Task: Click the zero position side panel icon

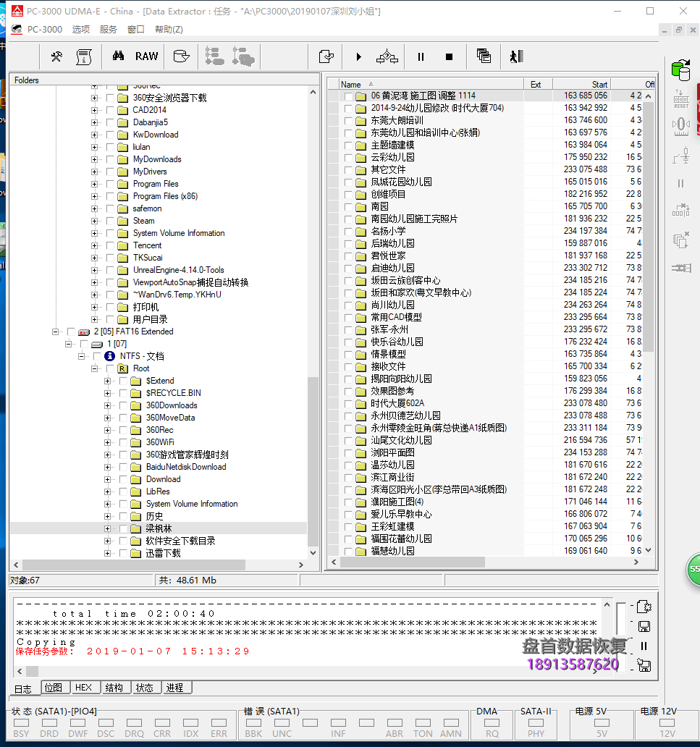Action: (681, 126)
